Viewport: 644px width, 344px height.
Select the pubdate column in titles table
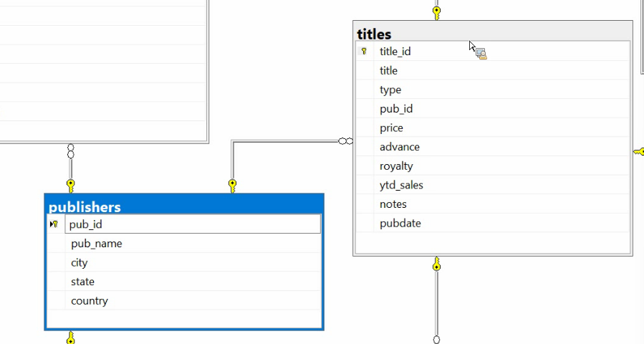click(x=492, y=223)
